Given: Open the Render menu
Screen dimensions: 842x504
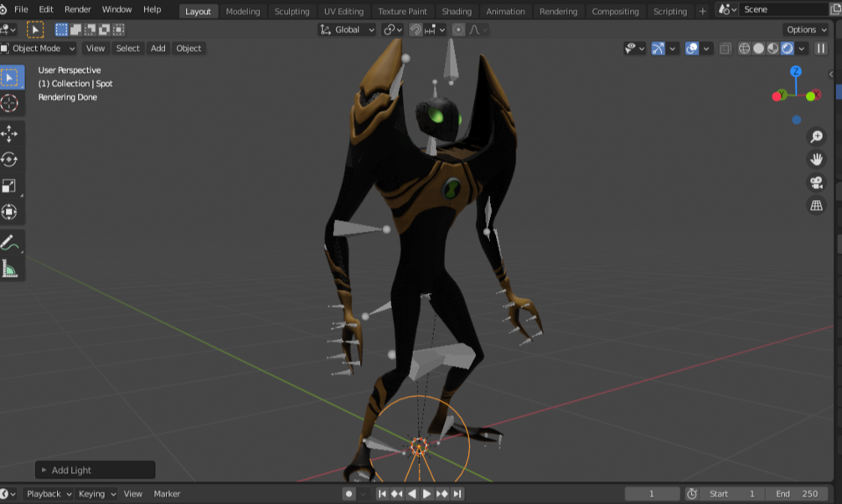Looking at the screenshot, I should pyautogui.click(x=77, y=9).
